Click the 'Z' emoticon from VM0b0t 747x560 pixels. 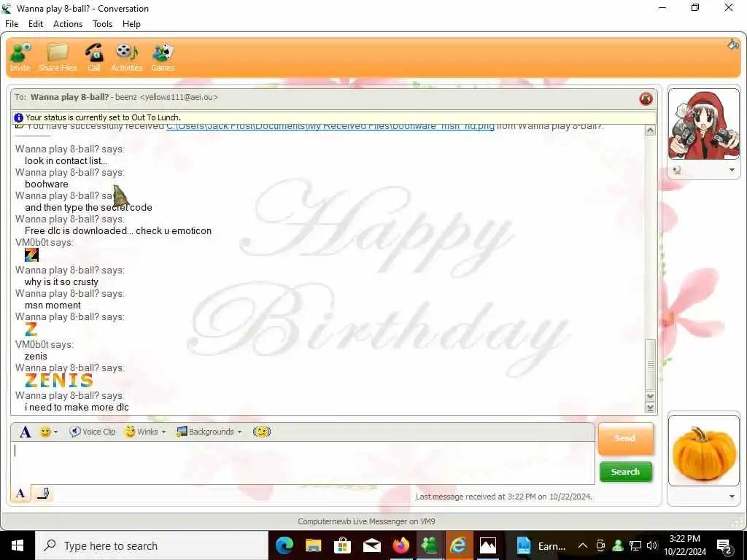(31, 255)
